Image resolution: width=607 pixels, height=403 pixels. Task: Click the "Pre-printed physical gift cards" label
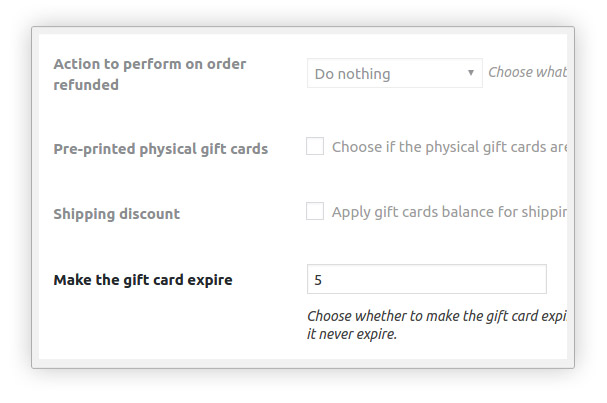pyautogui.click(x=160, y=149)
